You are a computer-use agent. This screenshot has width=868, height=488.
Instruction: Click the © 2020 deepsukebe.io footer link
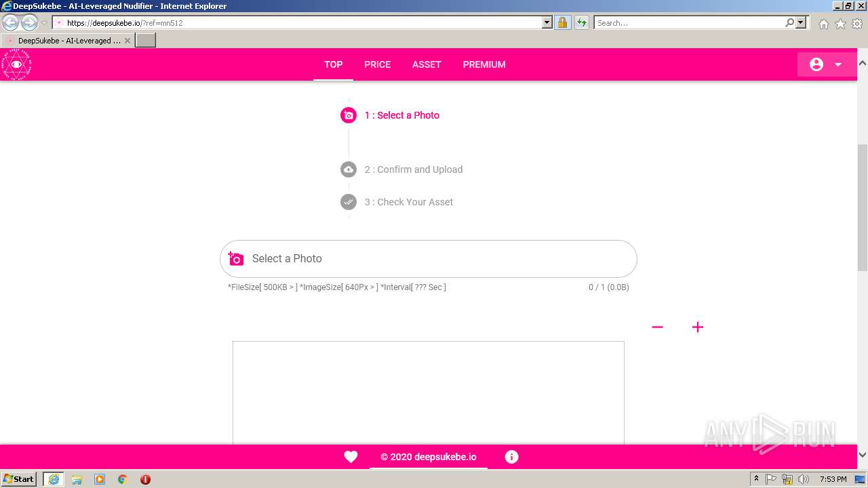point(429,457)
